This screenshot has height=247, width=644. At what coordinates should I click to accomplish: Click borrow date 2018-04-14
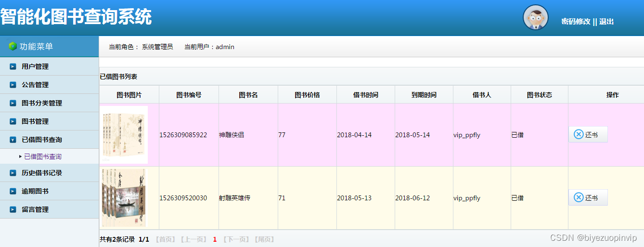click(354, 135)
